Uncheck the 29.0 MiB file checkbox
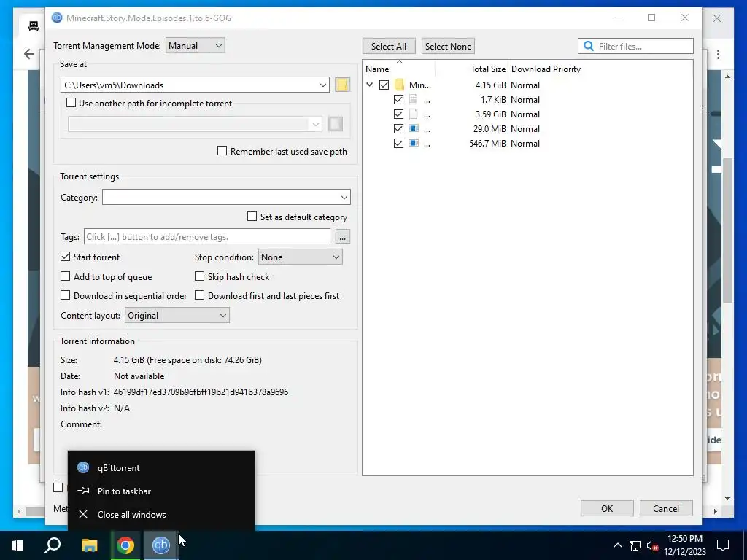The height and width of the screenshot is (560, 747). 399,128
